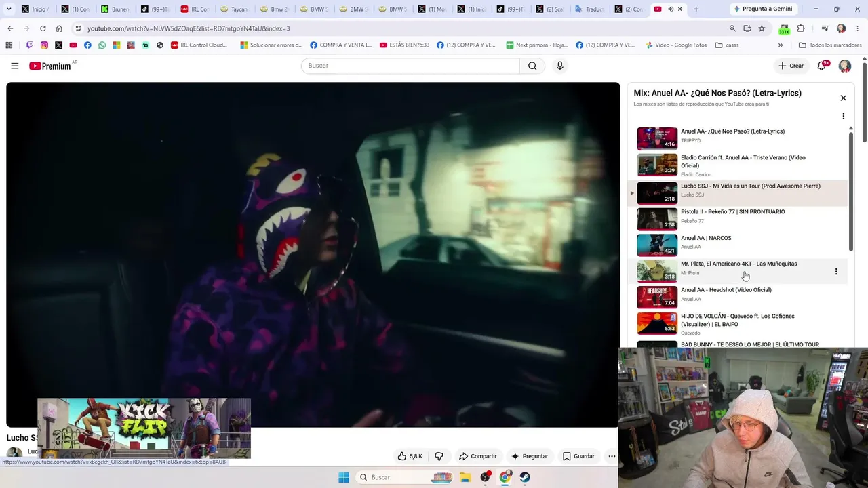The image size is (868, 488).
Task: Bookmark this page with the star icon
Action: tap(762, 28)
